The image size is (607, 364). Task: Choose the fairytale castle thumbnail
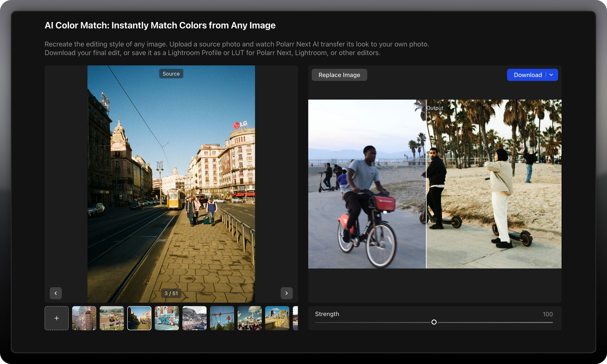click(249, 318)
